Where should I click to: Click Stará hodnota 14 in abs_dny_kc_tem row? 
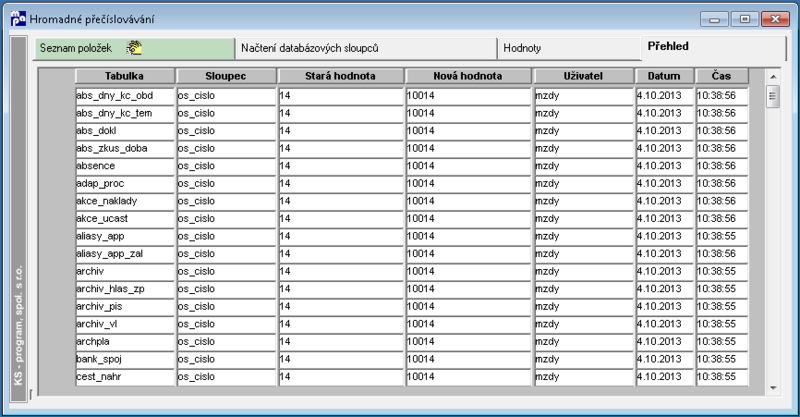point(341,113)
